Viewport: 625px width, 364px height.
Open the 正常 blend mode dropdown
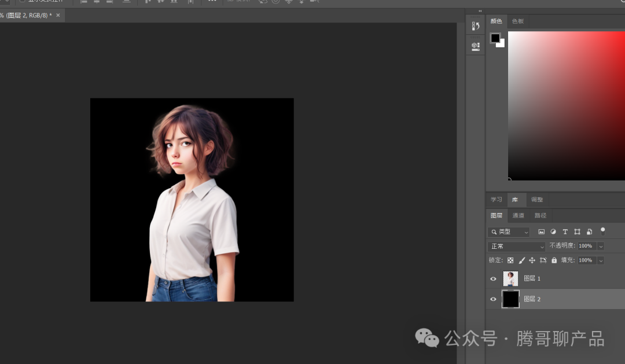pyautogui.click(x=517, y=246)
